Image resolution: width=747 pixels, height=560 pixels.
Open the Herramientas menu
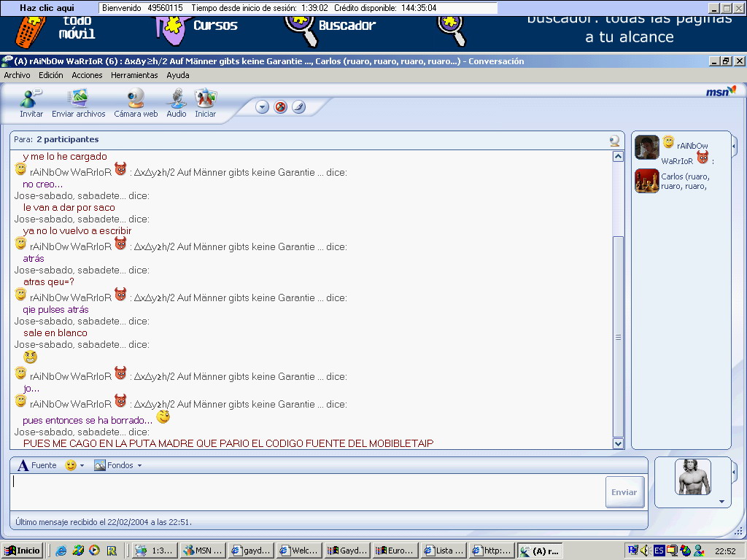(134, 75)
